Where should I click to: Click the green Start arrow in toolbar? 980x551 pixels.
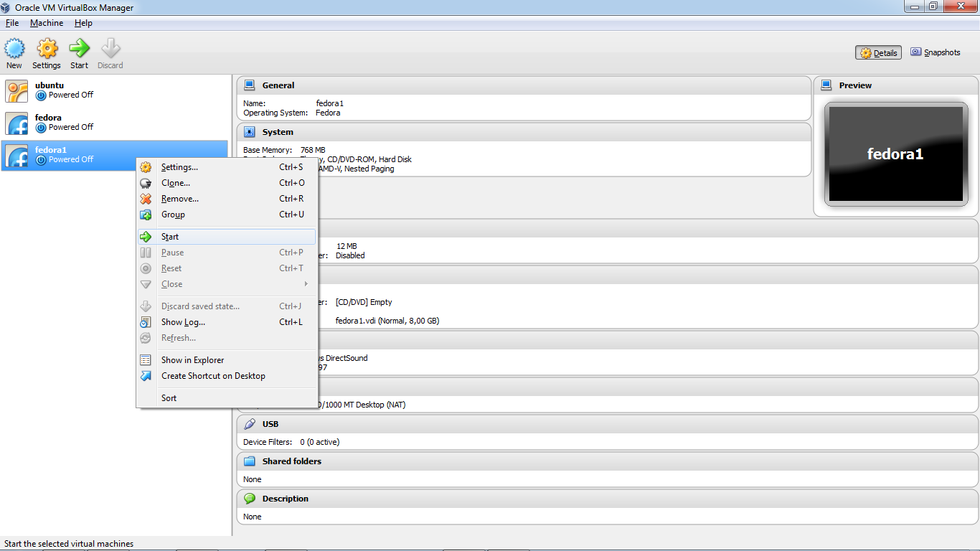pos(79,49)
